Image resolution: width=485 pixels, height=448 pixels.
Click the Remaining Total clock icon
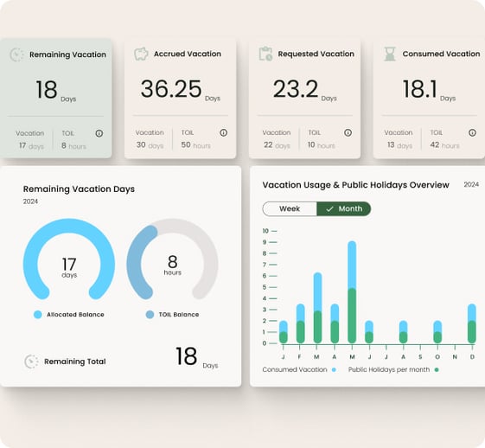tap(31, 362)
